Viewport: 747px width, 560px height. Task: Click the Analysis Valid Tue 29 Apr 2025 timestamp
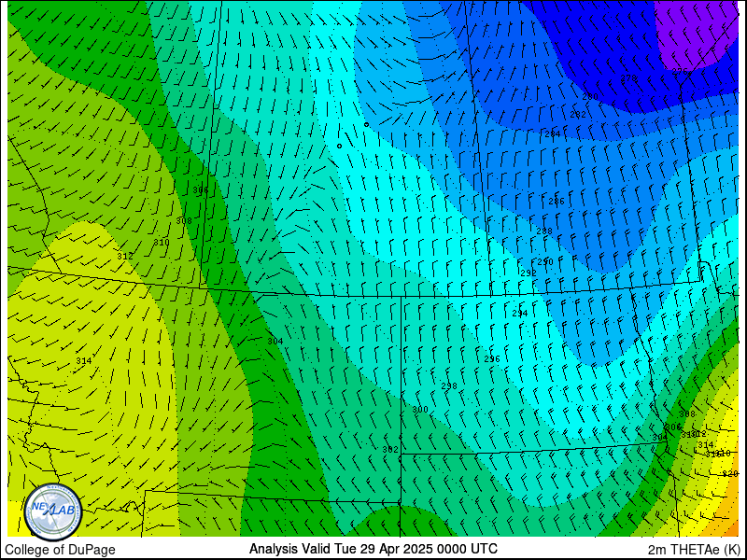click(373, 549)
